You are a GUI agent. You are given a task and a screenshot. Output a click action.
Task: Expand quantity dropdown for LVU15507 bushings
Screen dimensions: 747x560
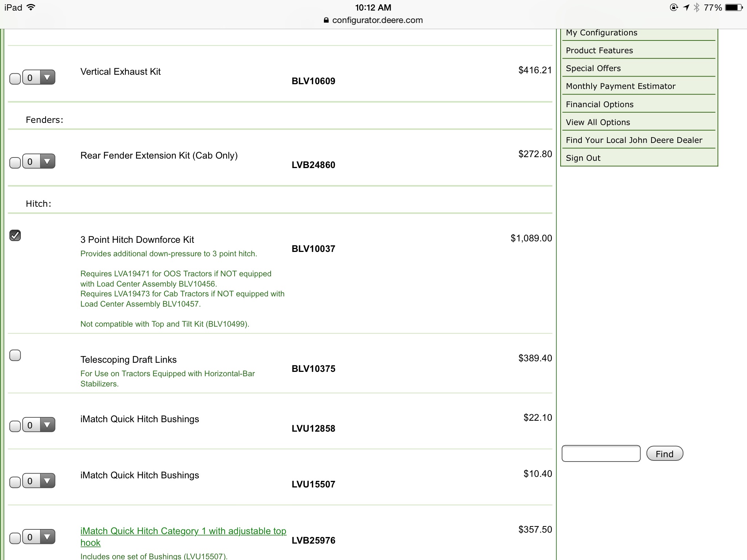pos(39,481)
